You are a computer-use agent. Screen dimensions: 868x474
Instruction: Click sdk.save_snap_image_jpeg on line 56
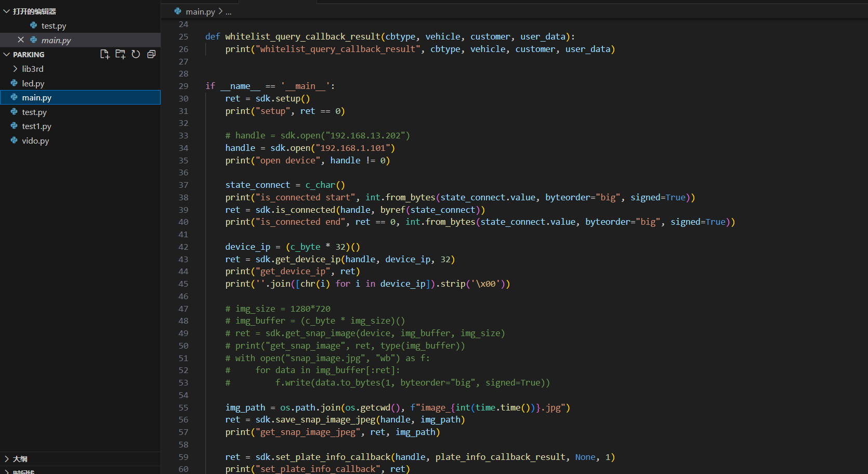(315, 419)
